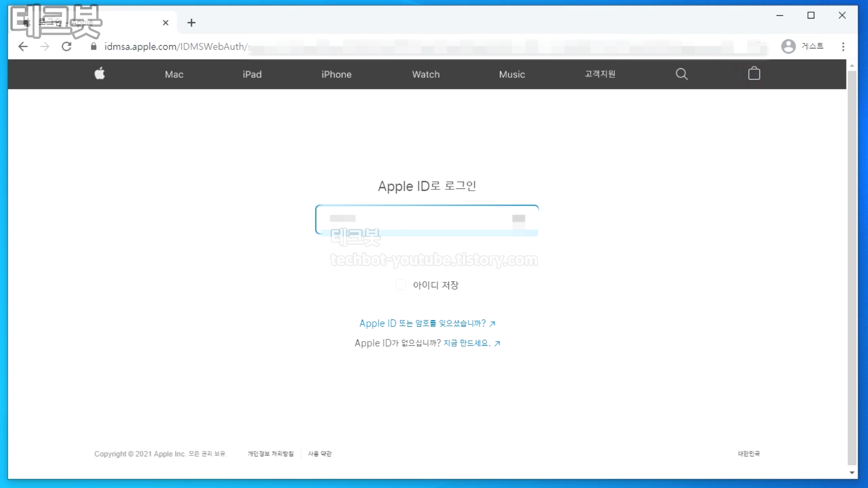
Task: Open 개인정보 처리방침 privacy link
Action: click(270, 454)
